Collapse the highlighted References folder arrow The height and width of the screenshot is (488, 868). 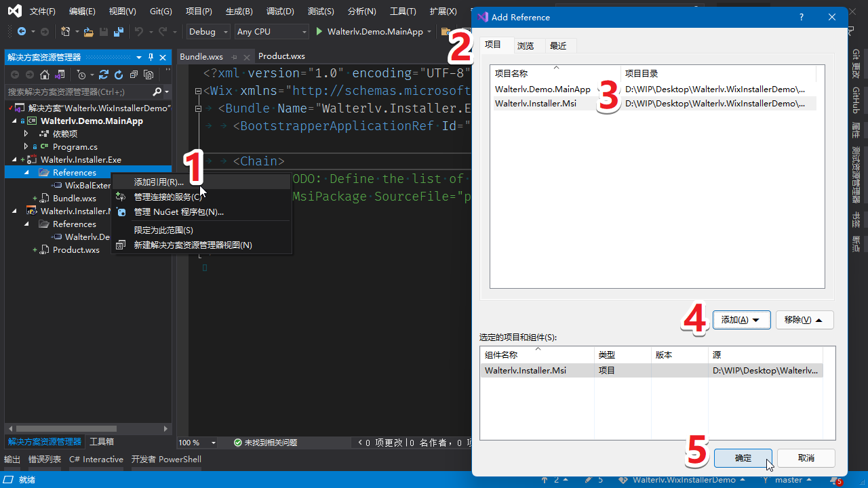pyautogui.click(x=26, y=173)
